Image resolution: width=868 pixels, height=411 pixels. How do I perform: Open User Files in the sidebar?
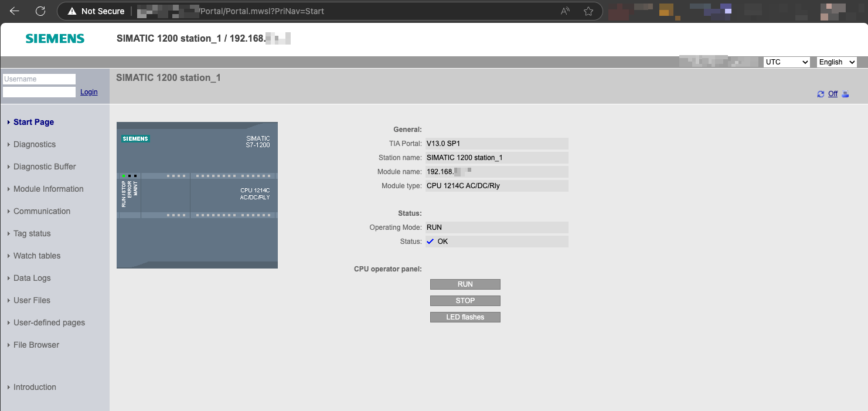point(32,300)
